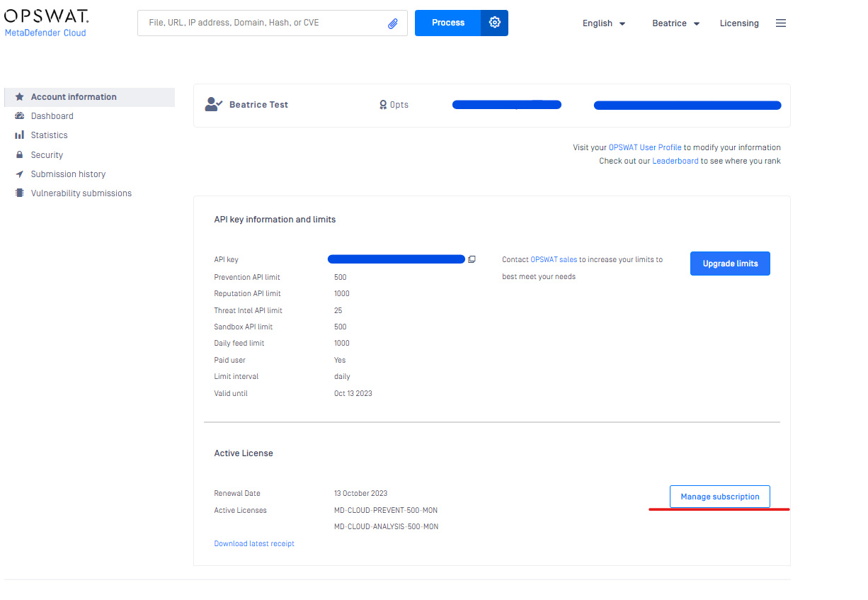
Task: Open the Licensing page
Action: tap(739, 23)
